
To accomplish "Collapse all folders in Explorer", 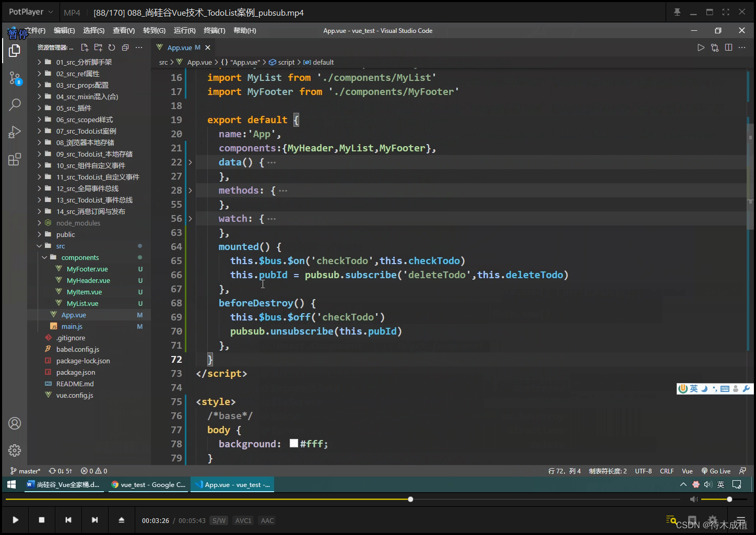I will [125, 47].
